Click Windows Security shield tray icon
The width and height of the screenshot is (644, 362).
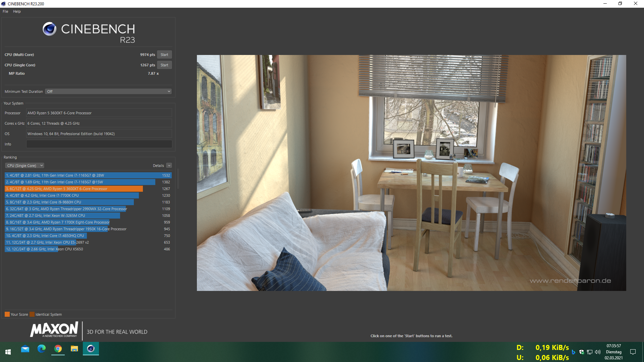point(582,352)
